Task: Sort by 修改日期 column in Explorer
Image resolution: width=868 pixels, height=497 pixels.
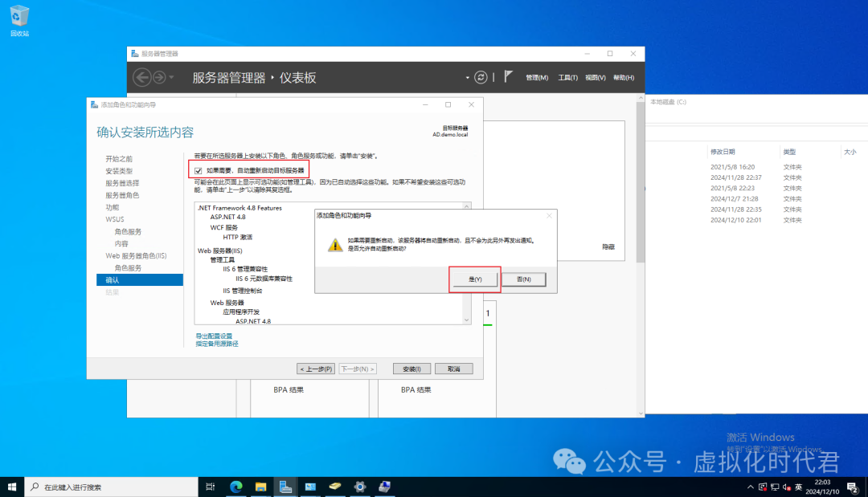Action: click(x=723, y=152)
